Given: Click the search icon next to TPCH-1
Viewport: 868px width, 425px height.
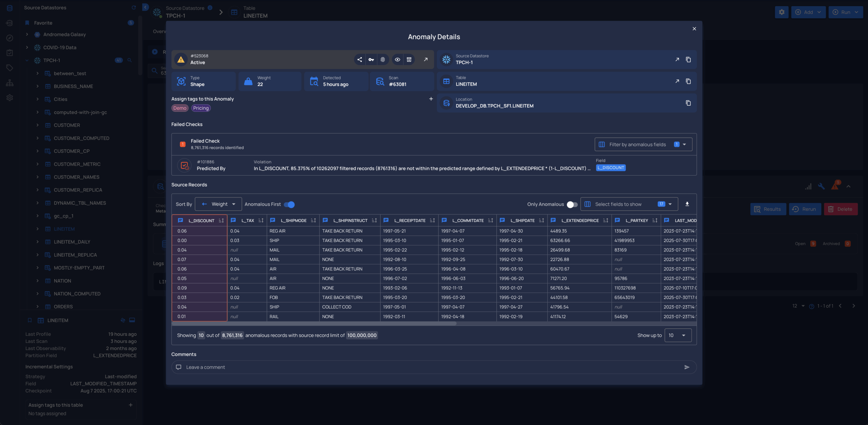Looking at the screenshot, I should [130, 60].
